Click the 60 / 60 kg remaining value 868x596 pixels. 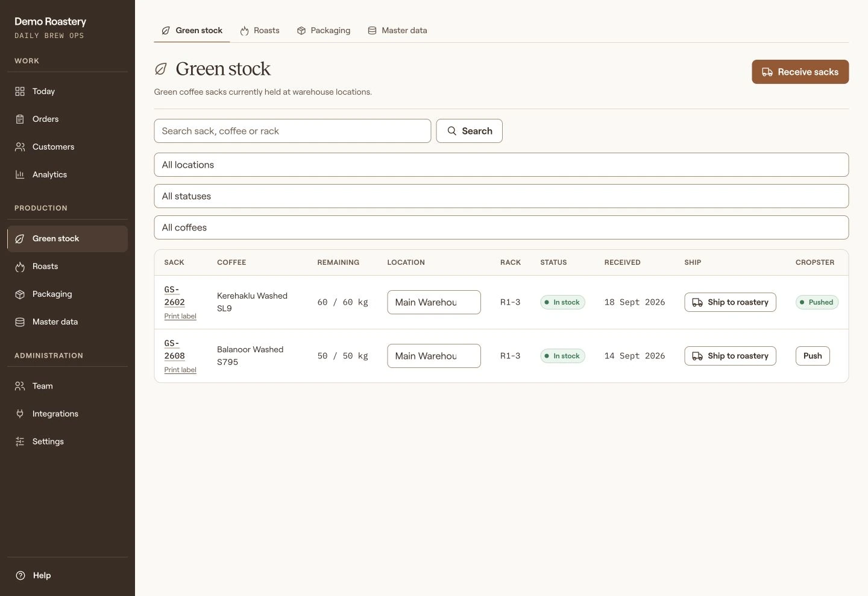tap(342, 302)
